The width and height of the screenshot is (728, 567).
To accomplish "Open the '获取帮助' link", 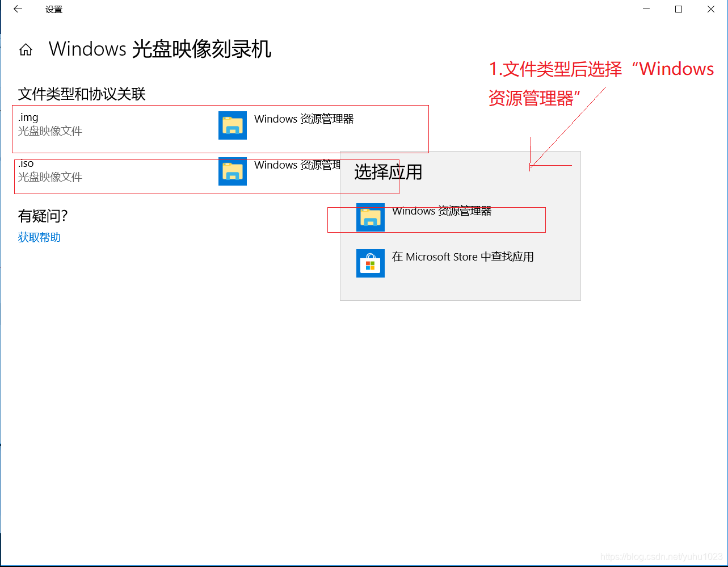I will [39, 237].
